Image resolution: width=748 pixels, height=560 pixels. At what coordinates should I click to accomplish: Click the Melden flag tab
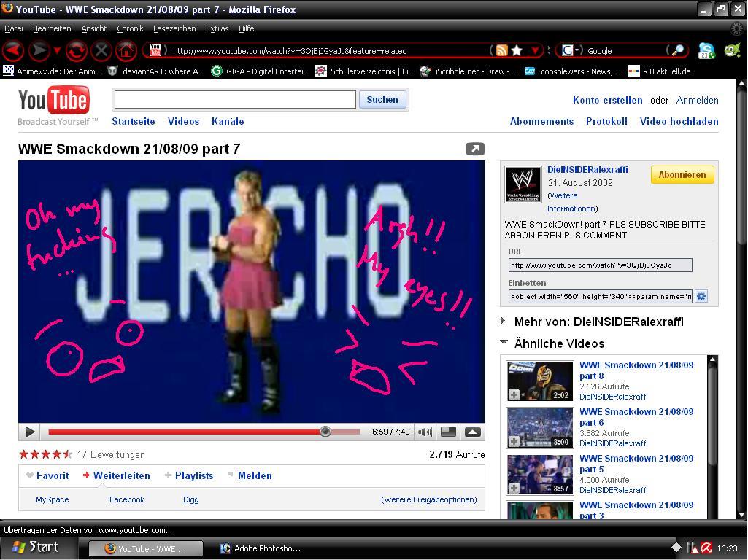[250, 475]
